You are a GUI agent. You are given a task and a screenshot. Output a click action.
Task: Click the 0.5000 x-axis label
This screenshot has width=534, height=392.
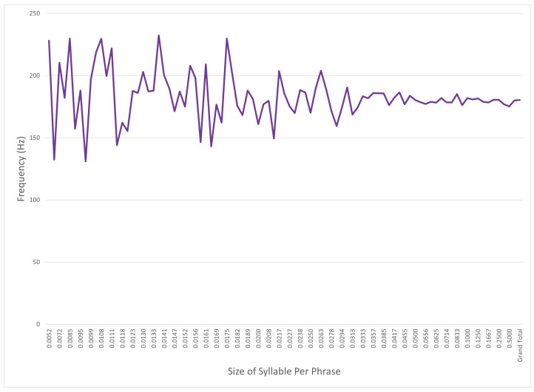(x=510, y=338)
